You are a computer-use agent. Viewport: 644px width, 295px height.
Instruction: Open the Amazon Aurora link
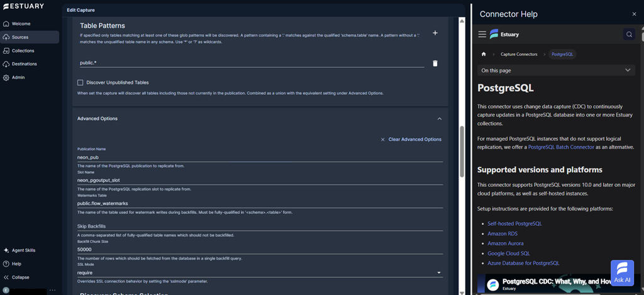coord(505,243)
